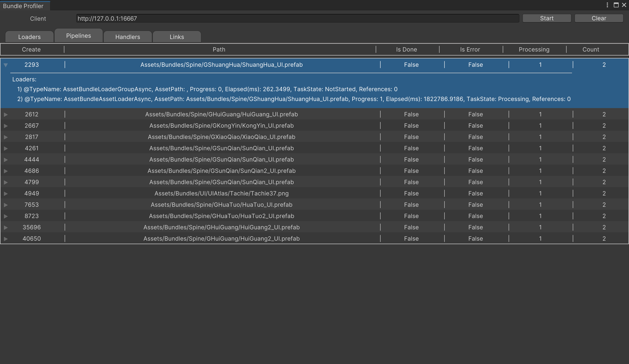Image resolution: width=629 pixels, height=364 pixels.
Task: Open the Bundle Profiler kebab options menu
Action: [607, 5]
